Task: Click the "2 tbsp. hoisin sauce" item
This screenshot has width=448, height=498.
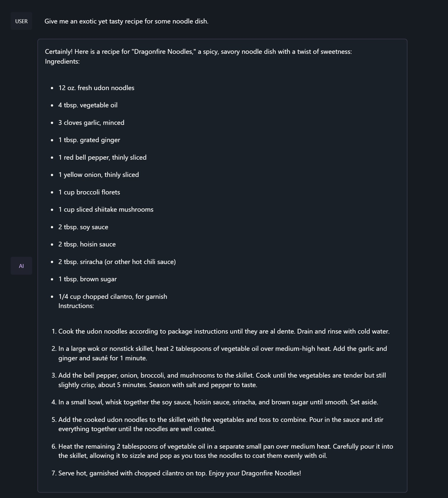Action: pyautogui.click(x=87, y=244)
